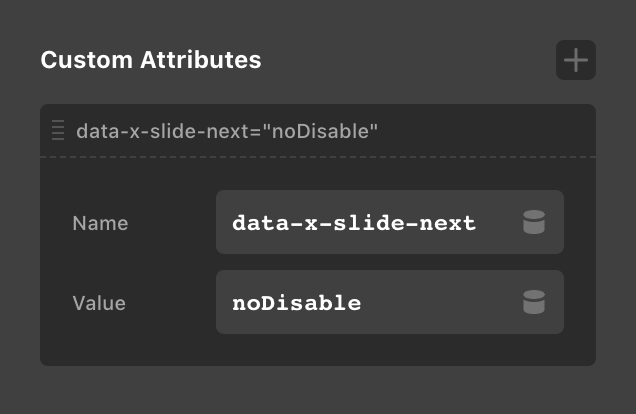Click empty space after noDisable in Value field
The height and width of the screenshot is (414, 636).
point(440,302)
